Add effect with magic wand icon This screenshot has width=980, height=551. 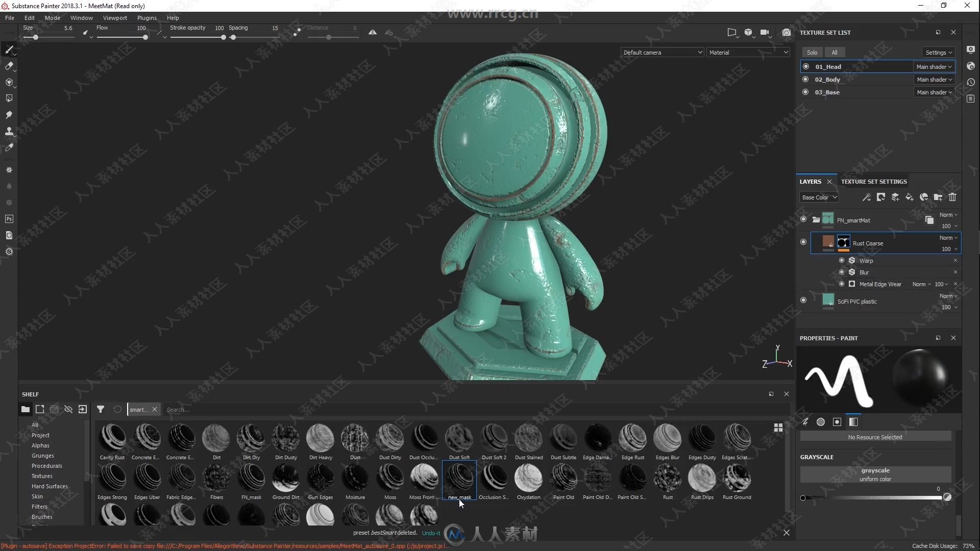pyautogui.click(x=866, y=197)
